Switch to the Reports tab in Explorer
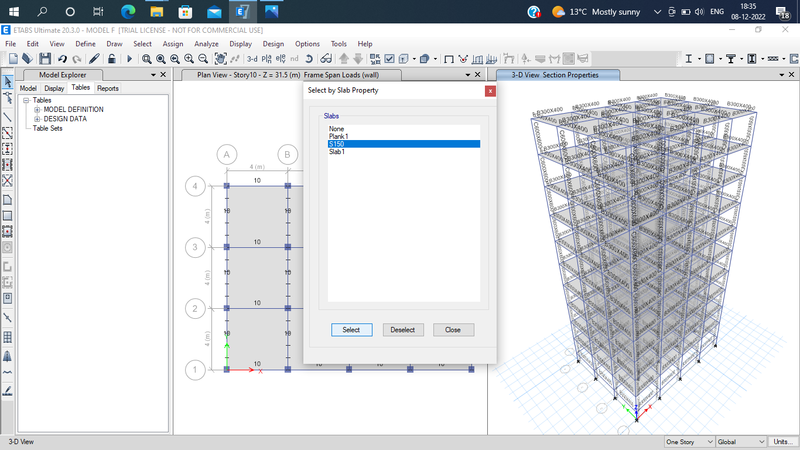 [x=108, y=88]
